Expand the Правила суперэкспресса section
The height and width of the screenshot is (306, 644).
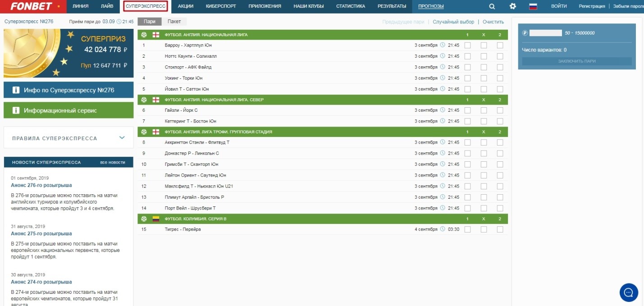click(122, 138)
